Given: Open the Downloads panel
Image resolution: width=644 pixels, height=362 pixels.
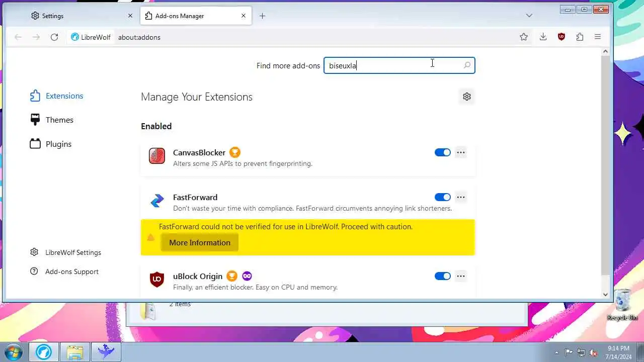Looking at the screenshot, I should (543, 37).
